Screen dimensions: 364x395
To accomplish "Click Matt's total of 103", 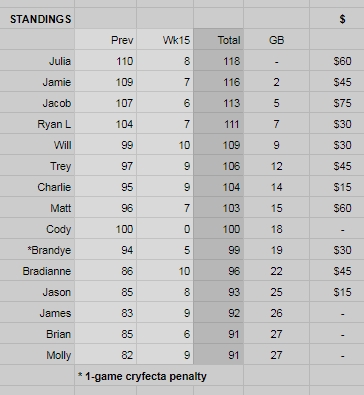I will [x=219, y=208].
